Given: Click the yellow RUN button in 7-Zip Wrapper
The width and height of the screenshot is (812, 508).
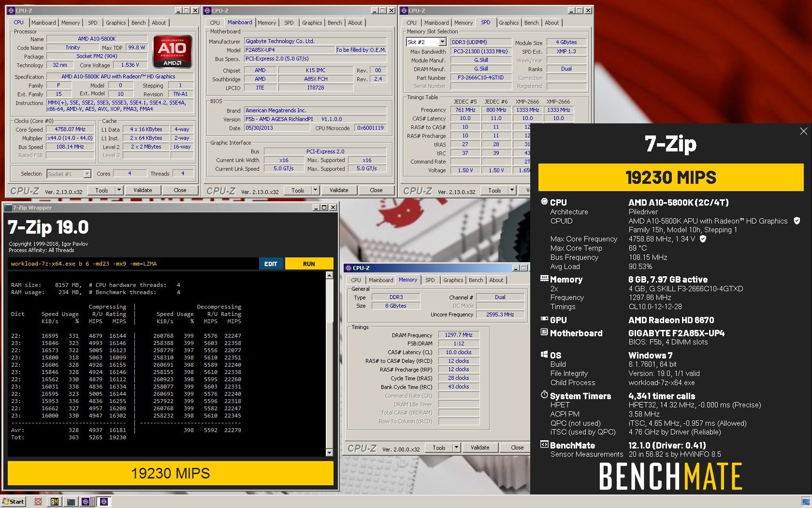Looking at the screenshot, I should [309, 264].
